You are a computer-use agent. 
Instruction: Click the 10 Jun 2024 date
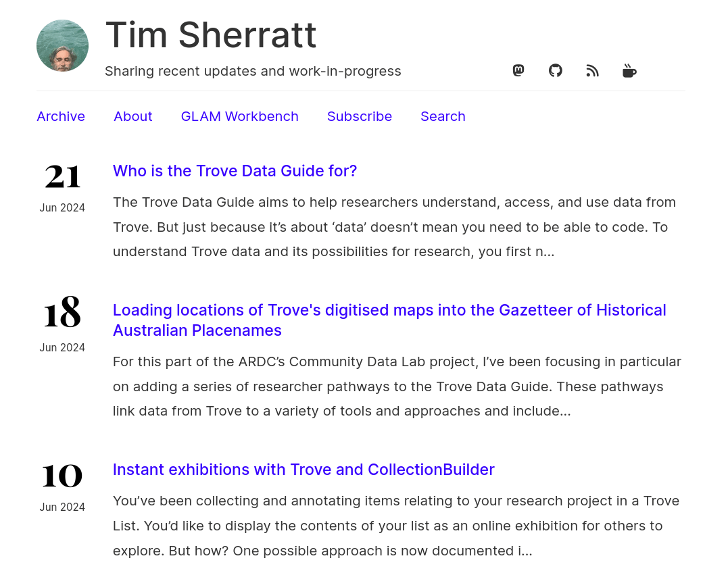coord(62,487)
